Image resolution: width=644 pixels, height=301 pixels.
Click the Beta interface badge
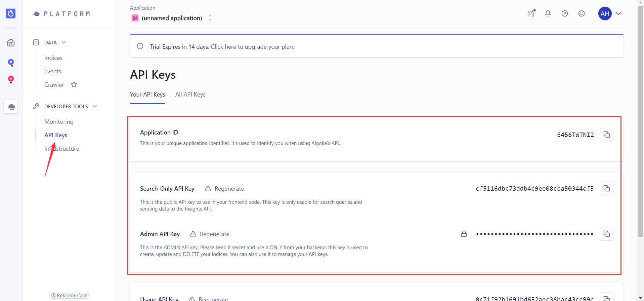click(69, 295)
